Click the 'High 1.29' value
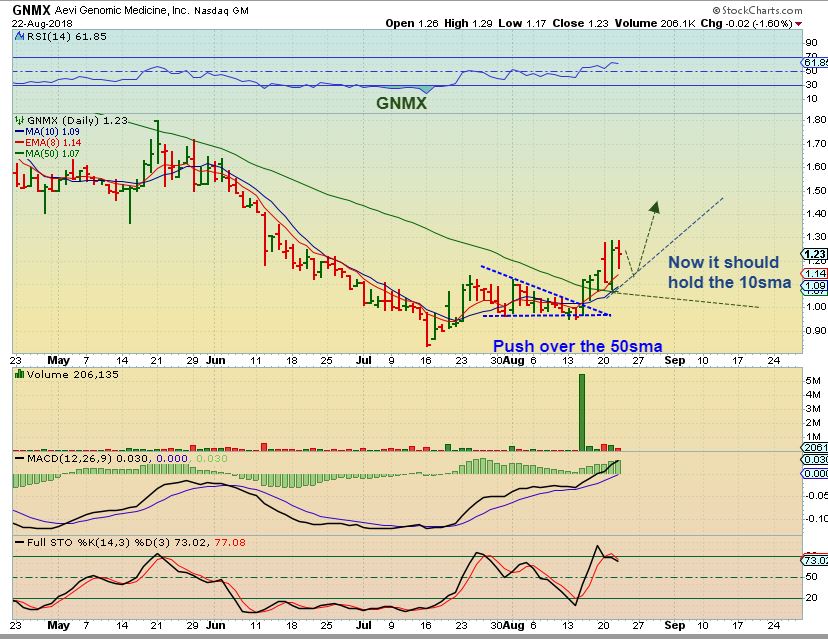Viewport: 828px width, 639px height. pos(468,23)
